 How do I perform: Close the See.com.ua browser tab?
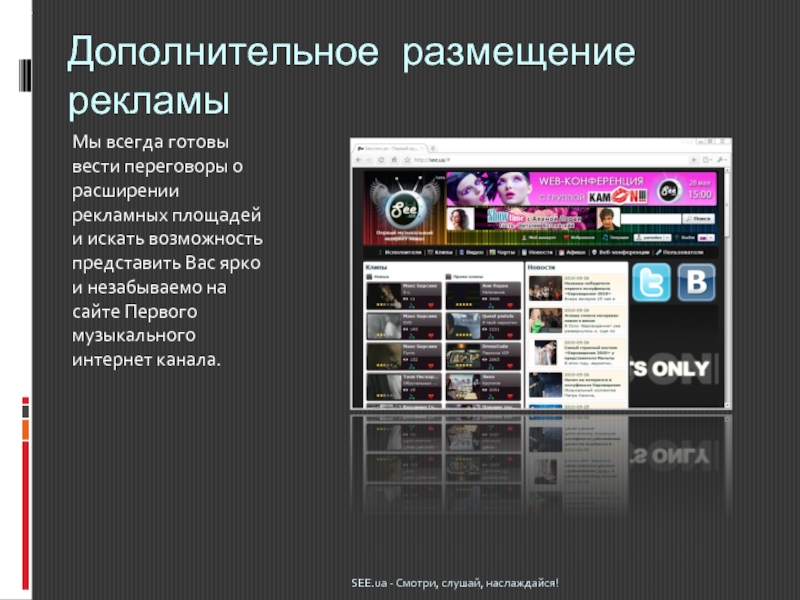(x=422, y=148)
